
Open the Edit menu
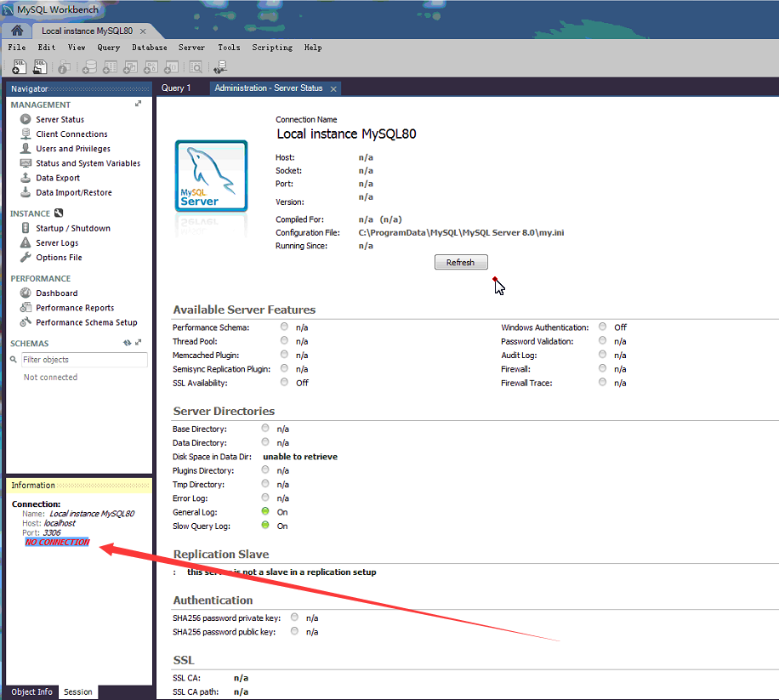coord(46,47)
